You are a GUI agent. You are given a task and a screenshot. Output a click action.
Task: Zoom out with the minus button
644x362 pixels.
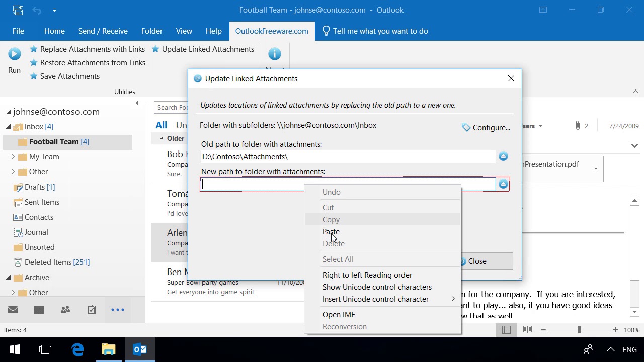coord(543,330)
